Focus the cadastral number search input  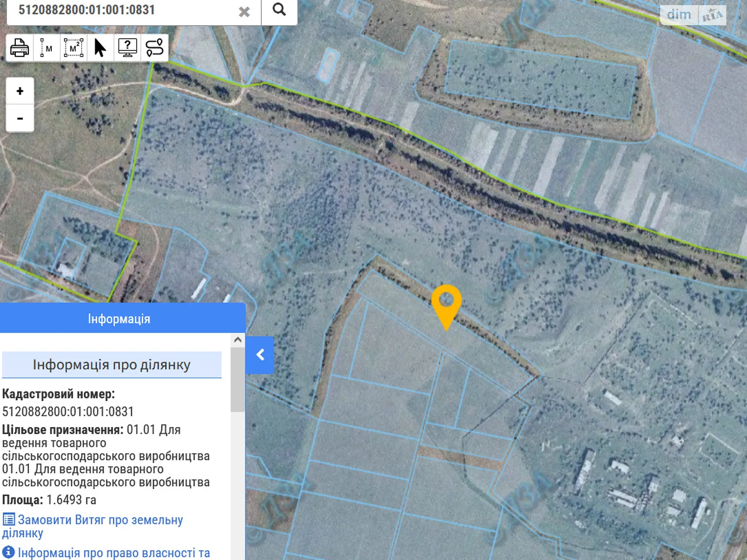[121, 10]
